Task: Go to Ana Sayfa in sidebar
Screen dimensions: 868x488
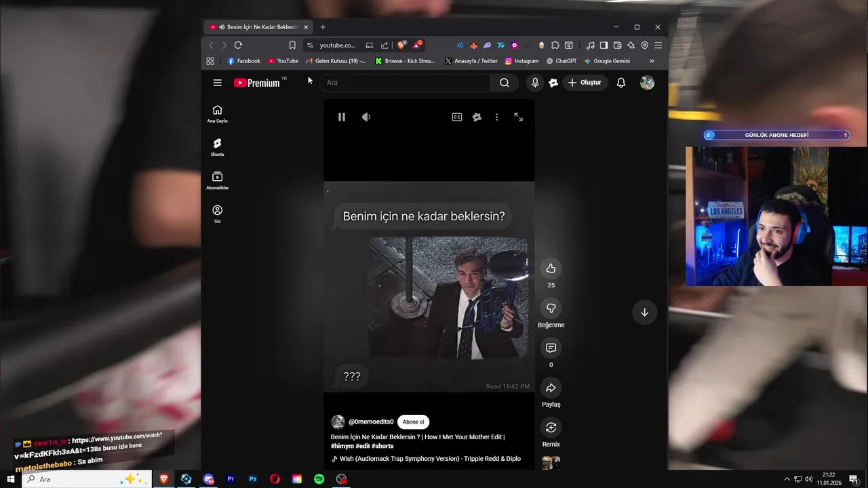Action: pos(217,114)
